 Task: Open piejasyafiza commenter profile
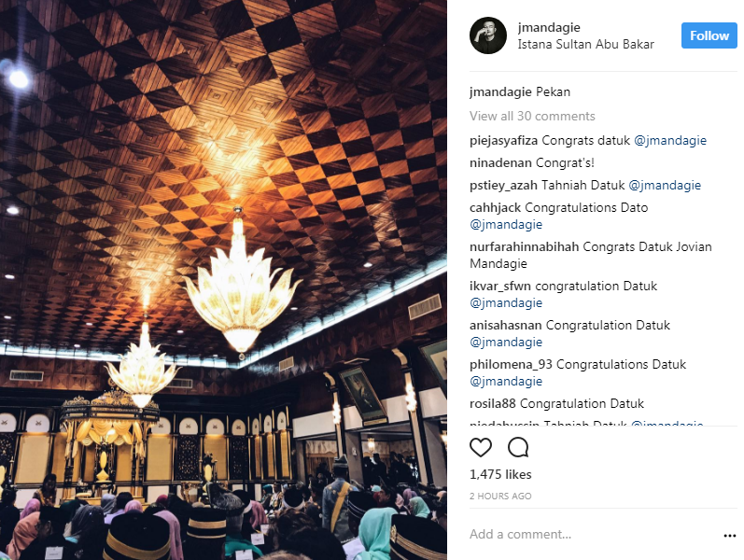point(503,141)
